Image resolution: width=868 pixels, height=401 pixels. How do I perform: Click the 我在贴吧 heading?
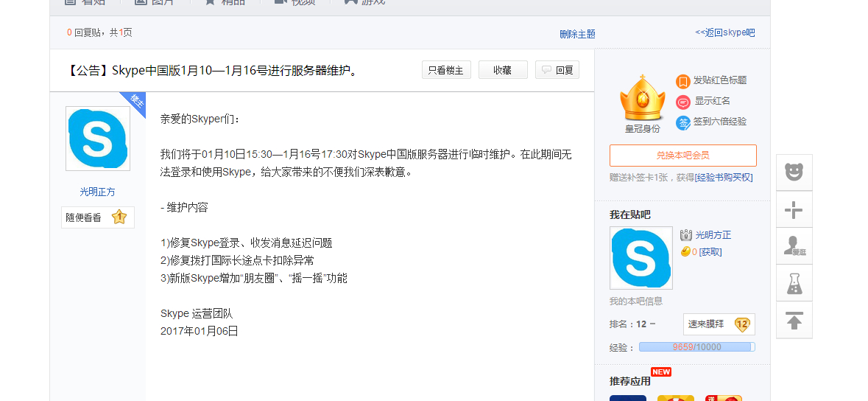(630, 215)
